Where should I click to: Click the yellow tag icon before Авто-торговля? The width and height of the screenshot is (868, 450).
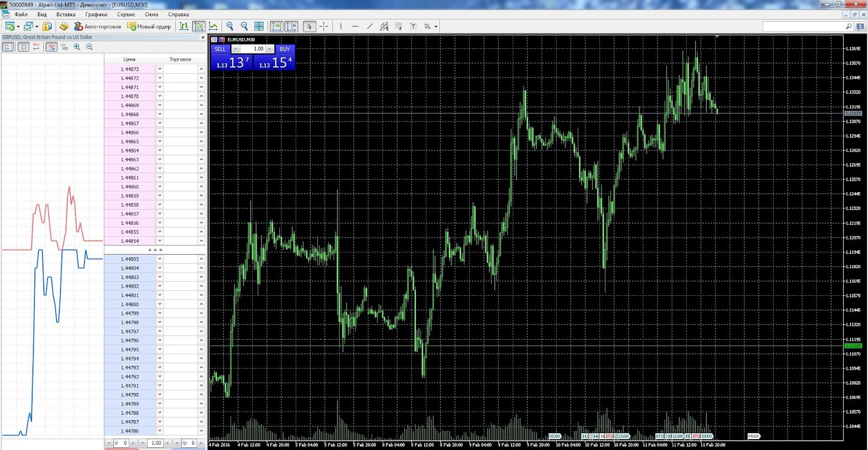[x=64, y=26]
